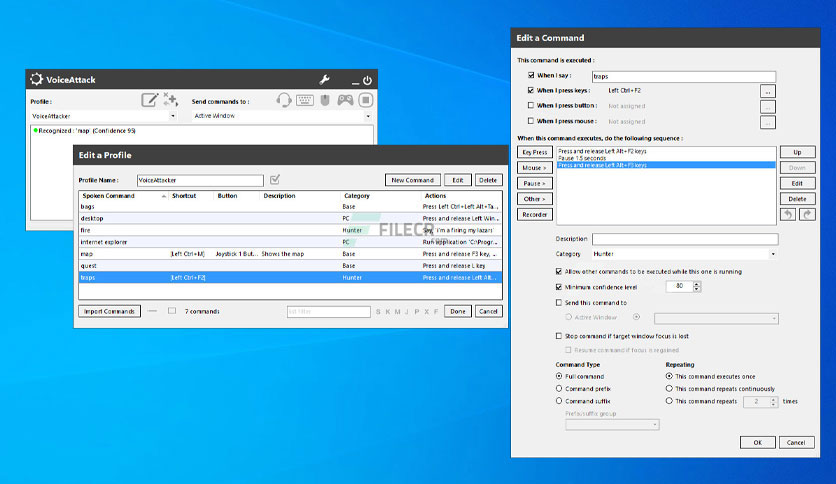Enable Send this command to checkbox
836x484 pixels.
[x=559, y=302]
